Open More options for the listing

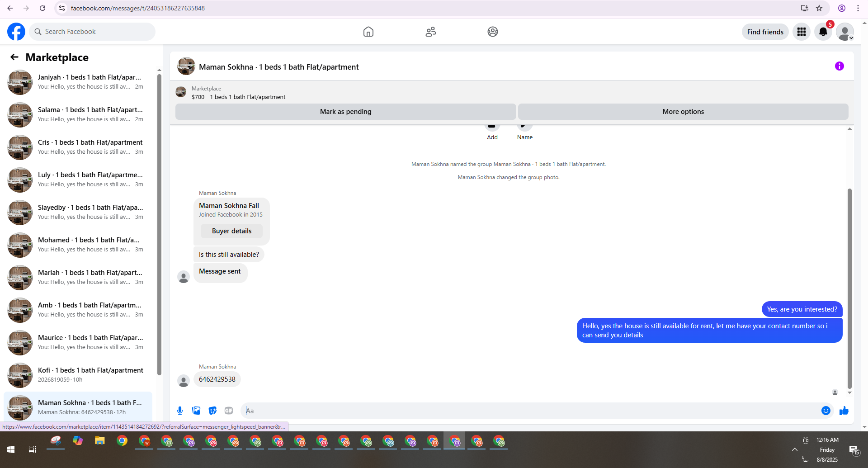[x=683, y=112]
